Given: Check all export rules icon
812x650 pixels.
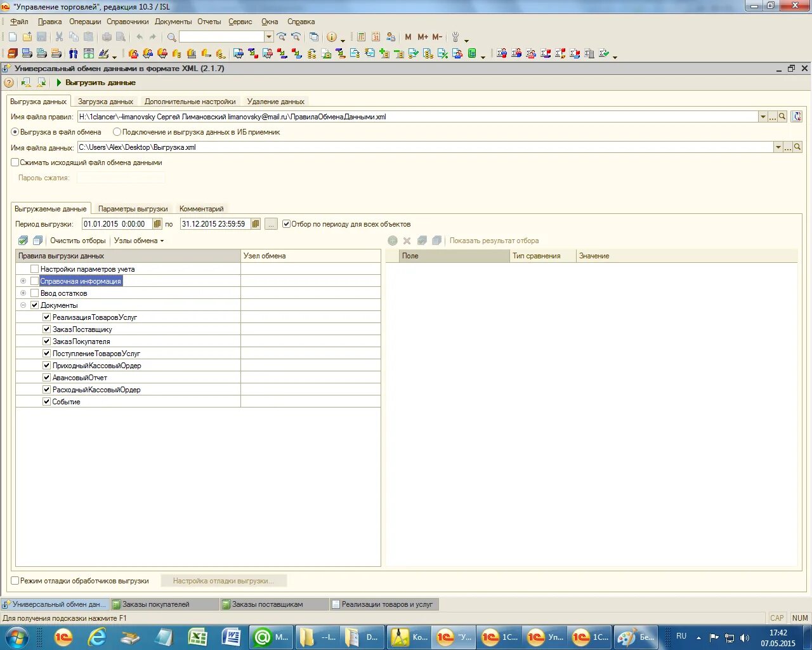Looking at the screenshot, I should click(23, 241).
